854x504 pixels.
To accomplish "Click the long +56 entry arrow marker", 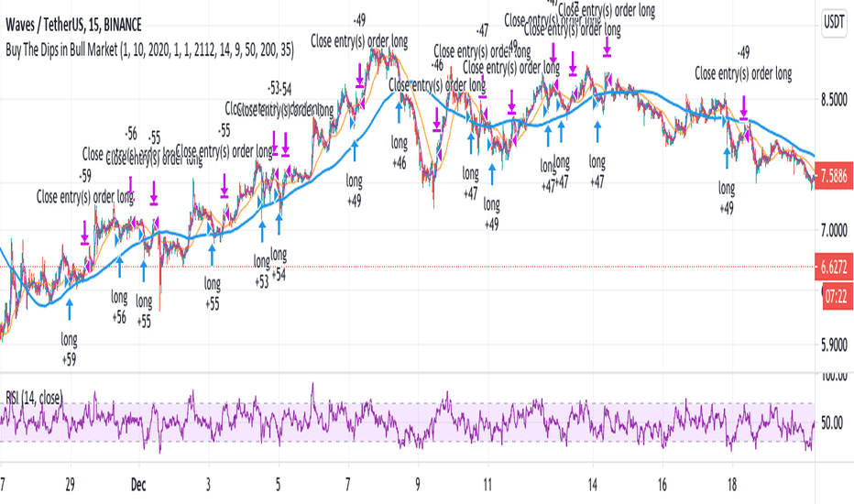I will click(x=120, y=267).
